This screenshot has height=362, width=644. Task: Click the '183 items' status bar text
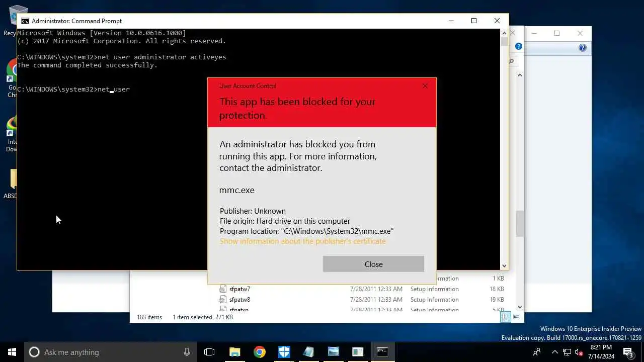(x=149, y=317)
